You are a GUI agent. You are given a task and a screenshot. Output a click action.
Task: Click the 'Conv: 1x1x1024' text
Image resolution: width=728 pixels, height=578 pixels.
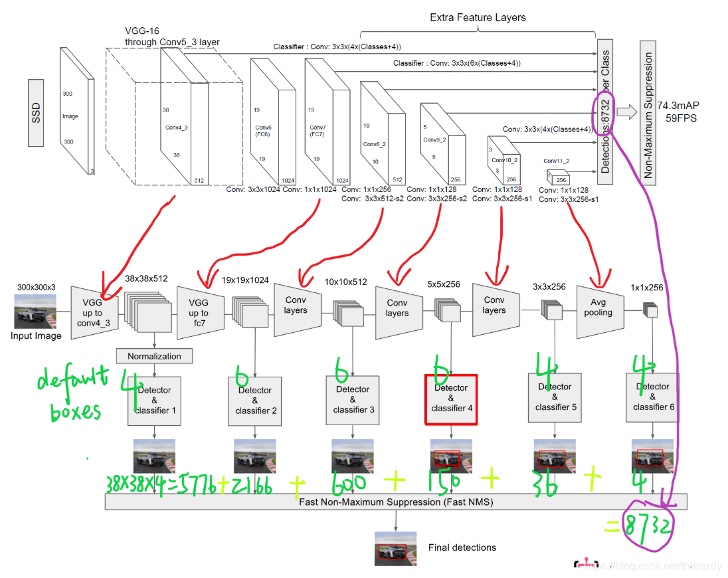click(310, 189)
